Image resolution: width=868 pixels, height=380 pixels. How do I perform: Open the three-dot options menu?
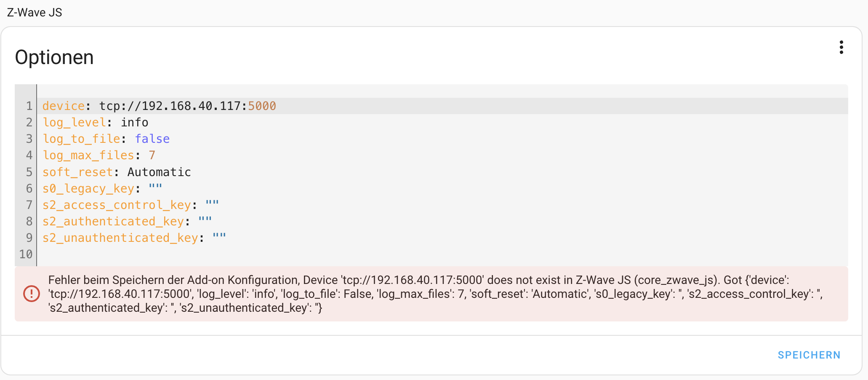tap(841, 47)
